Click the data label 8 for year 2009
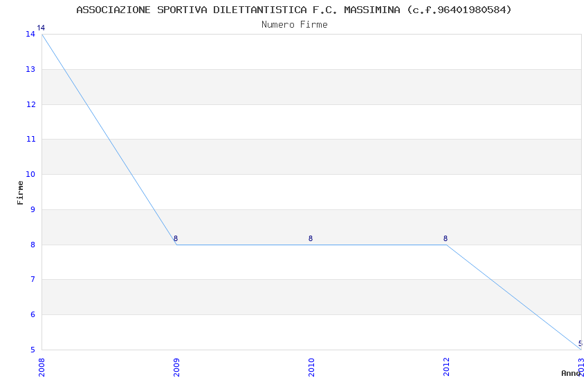This screenshot has height=380, width=588. [176, 239]
